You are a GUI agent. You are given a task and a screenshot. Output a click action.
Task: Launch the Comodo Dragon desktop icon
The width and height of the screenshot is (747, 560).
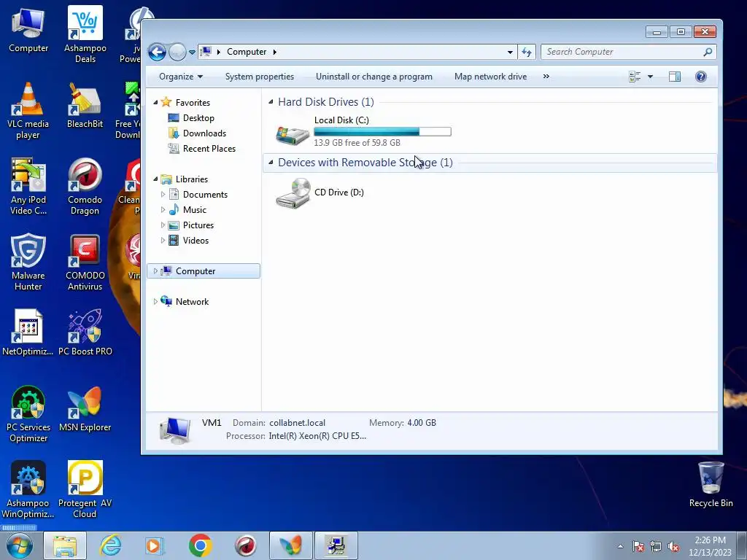85,186
